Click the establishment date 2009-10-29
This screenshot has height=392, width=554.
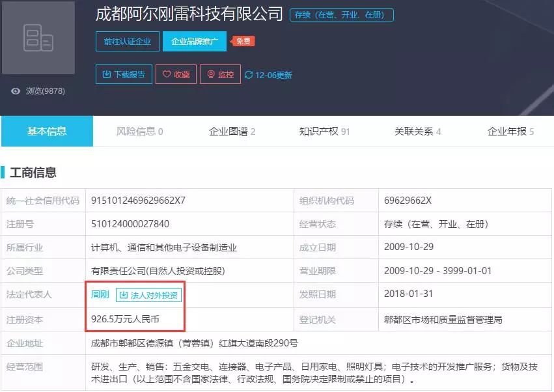point(409,247)
